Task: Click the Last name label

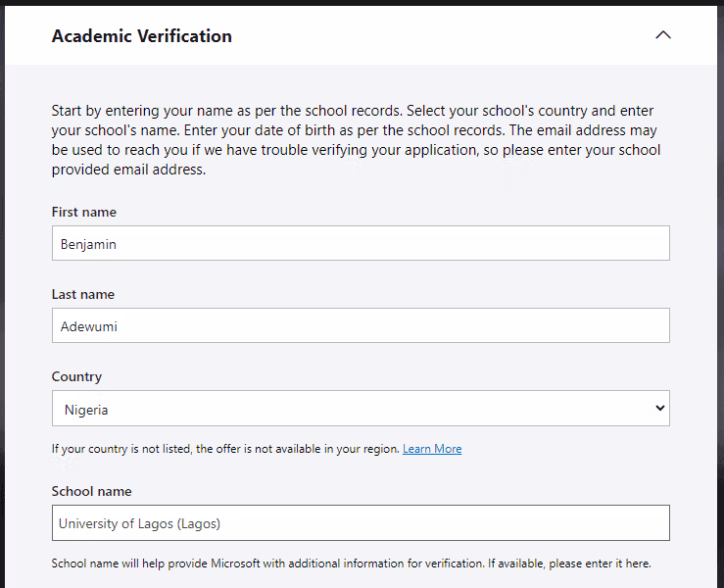Action: (x=83, y=294)
